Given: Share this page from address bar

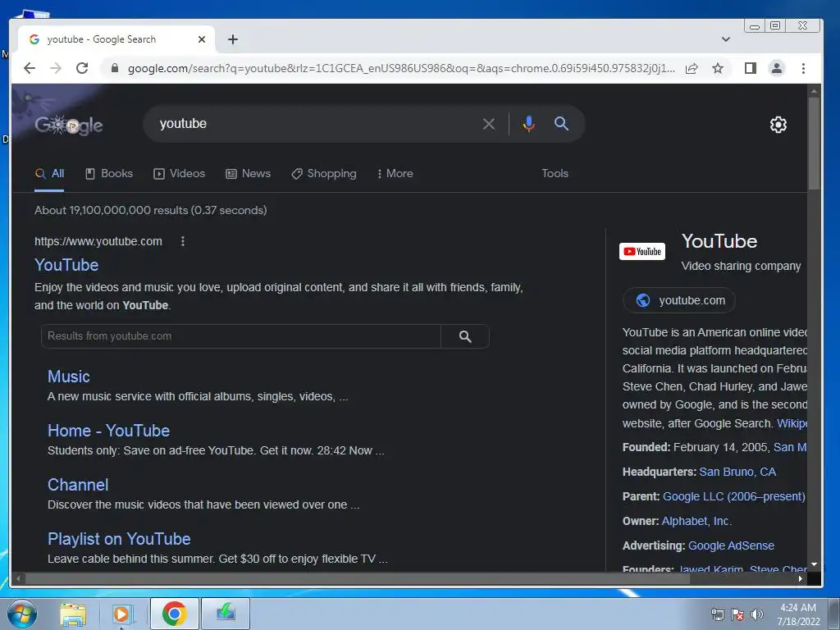Looking at the screenshot, I should click(x=692, y=68).
